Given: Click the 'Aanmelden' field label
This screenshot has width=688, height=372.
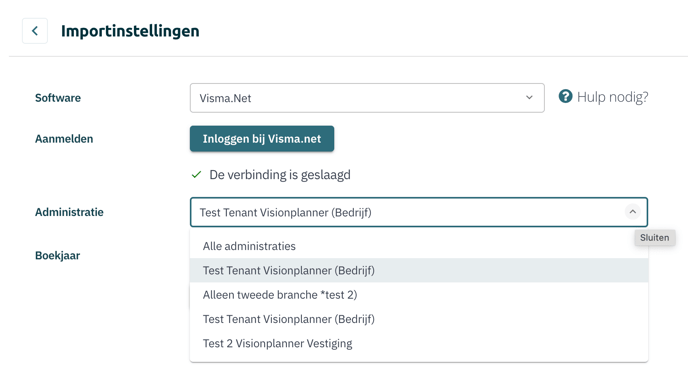Looking at the screenshot, I should tap(64, 139).
